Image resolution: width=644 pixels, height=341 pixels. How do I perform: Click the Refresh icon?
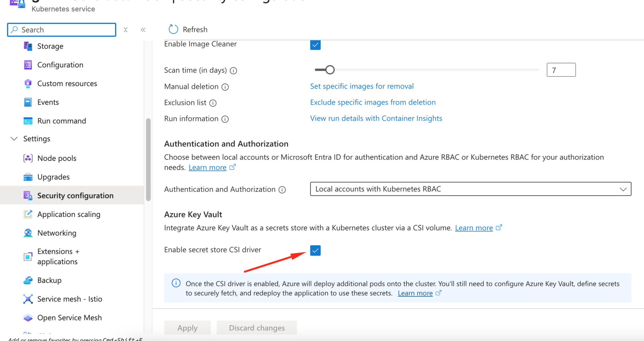click(x=173, y=29)
